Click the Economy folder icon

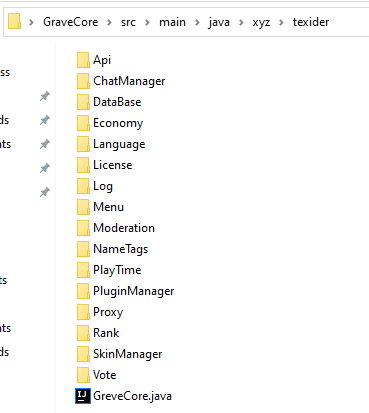pos(83,123)
